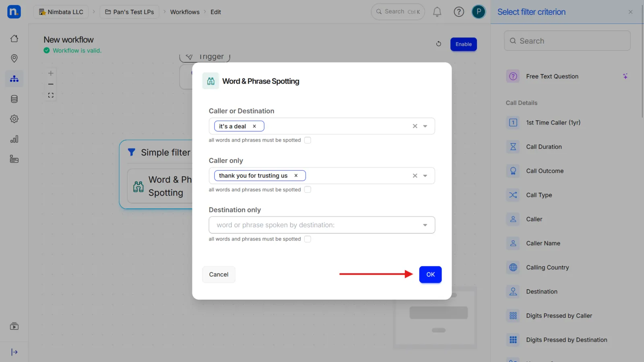This screenshot has width=644, height=362.
Task: Open the help question mark icon
Action: (x=459, y=12)
